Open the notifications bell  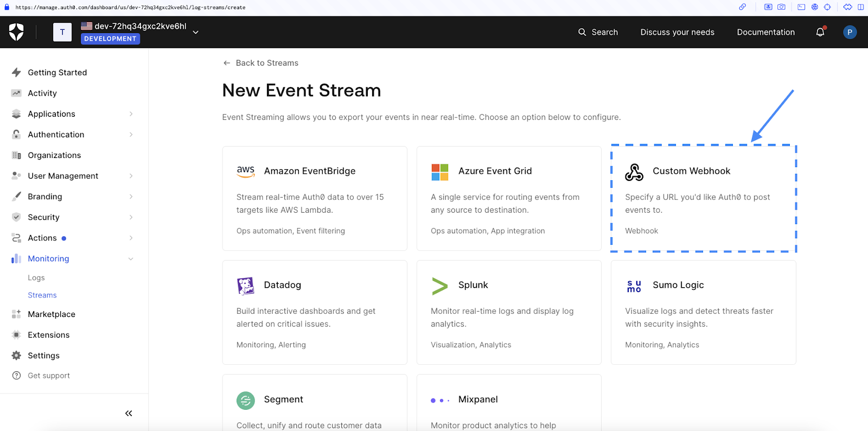pos(820,32)
